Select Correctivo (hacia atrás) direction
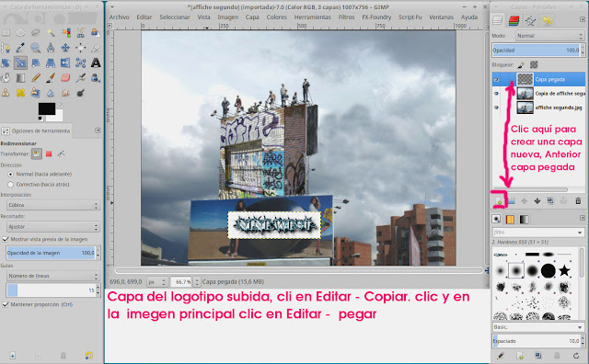The height and width of the screenshot is (364, 589). tap(10, 184)
